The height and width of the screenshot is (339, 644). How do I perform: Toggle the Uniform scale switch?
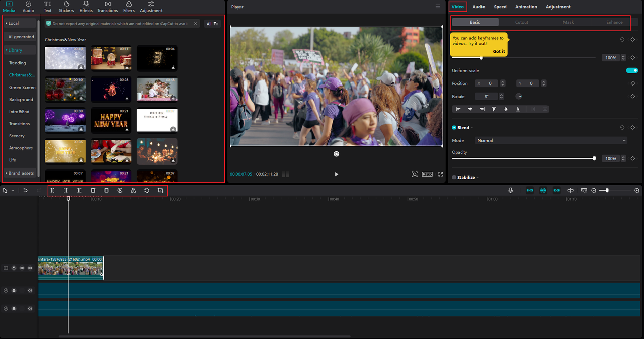click(632, 70)
